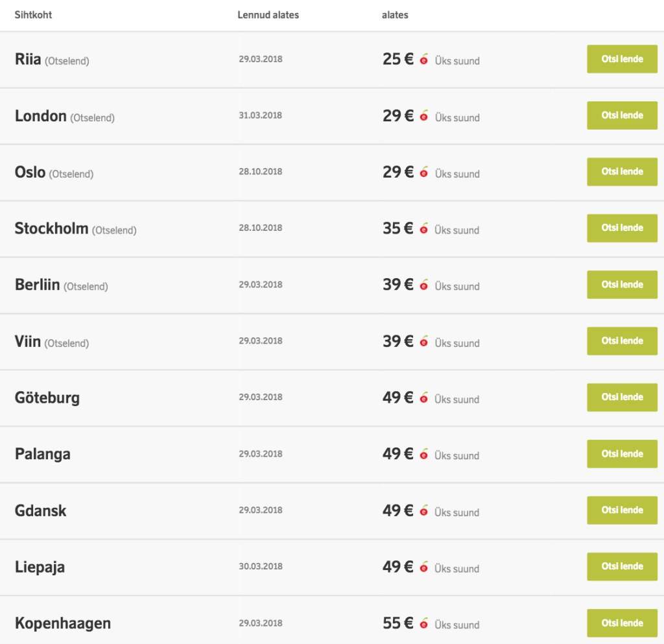
Task: Select the Stockholm destination name
Action: coord(51,228)
